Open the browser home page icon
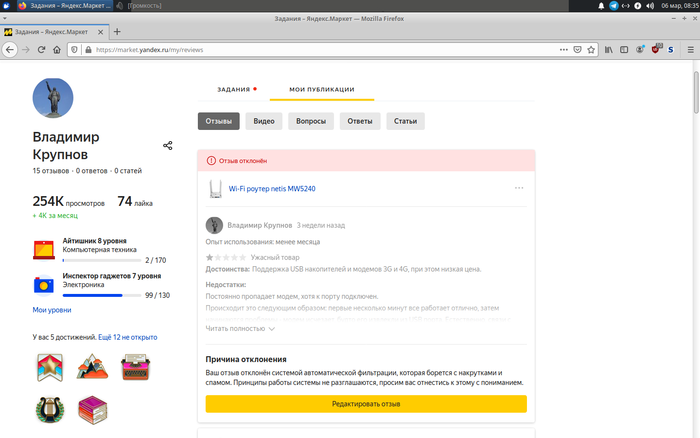 (x=57, y=50)
